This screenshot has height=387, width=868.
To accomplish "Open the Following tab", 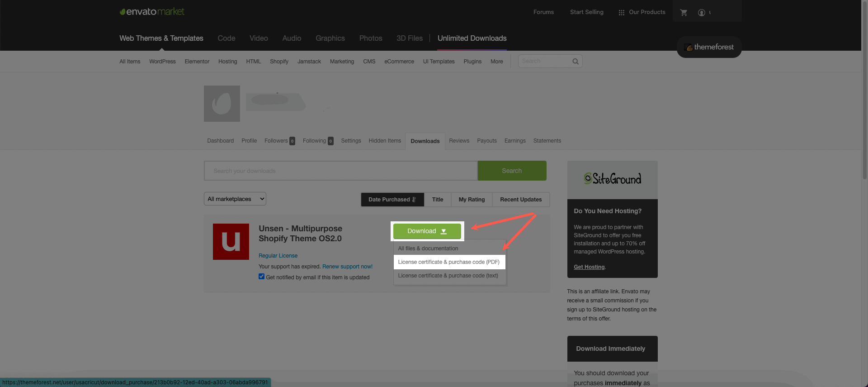I will coord(318,141).
